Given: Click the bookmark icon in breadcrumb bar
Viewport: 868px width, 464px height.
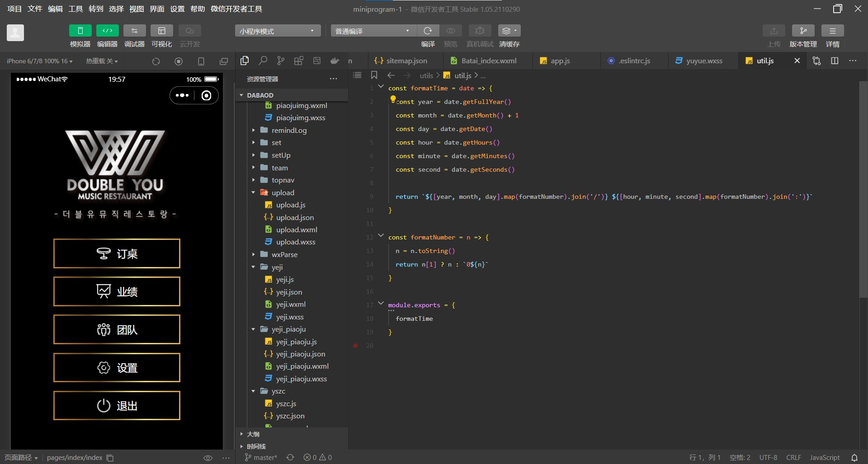Looking at the screenshot, I should 374,75.
